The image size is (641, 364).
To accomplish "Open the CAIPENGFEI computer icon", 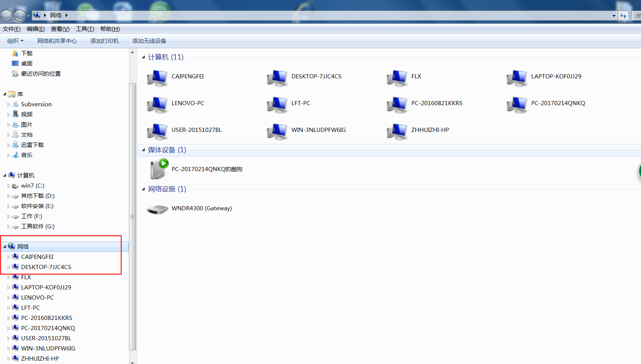I will [x=158, y=78].
